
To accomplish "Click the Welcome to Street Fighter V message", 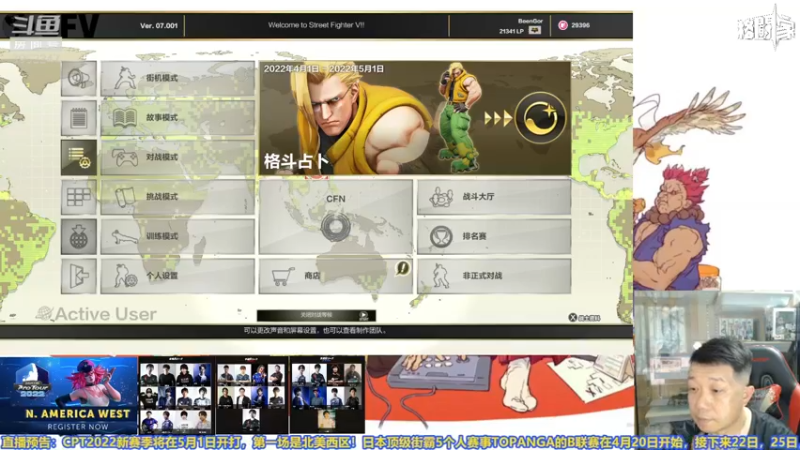I will pyautogui.click(x=316, y=25).
